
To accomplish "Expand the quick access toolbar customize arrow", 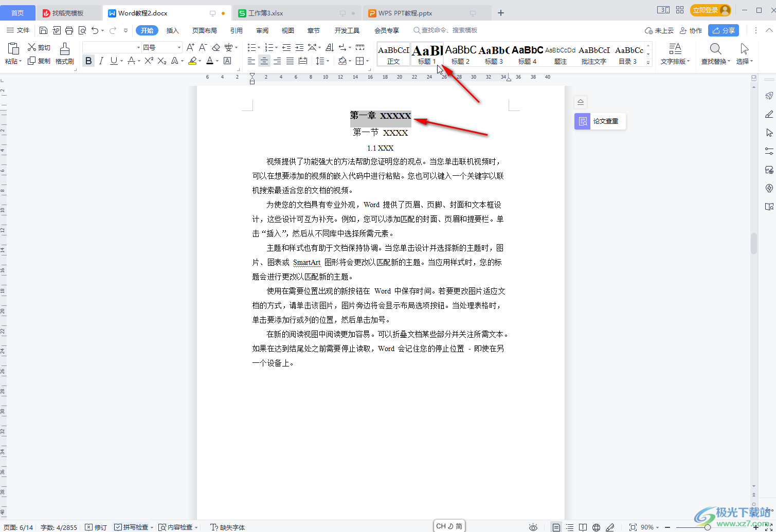I will [x=126, y=30].
